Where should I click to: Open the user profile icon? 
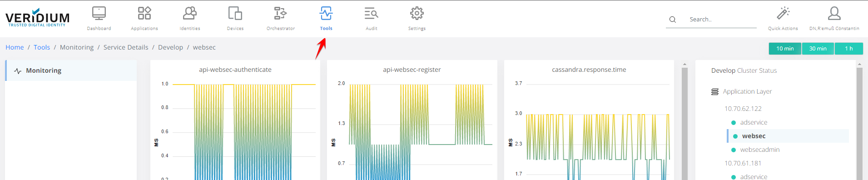(834, 13)
